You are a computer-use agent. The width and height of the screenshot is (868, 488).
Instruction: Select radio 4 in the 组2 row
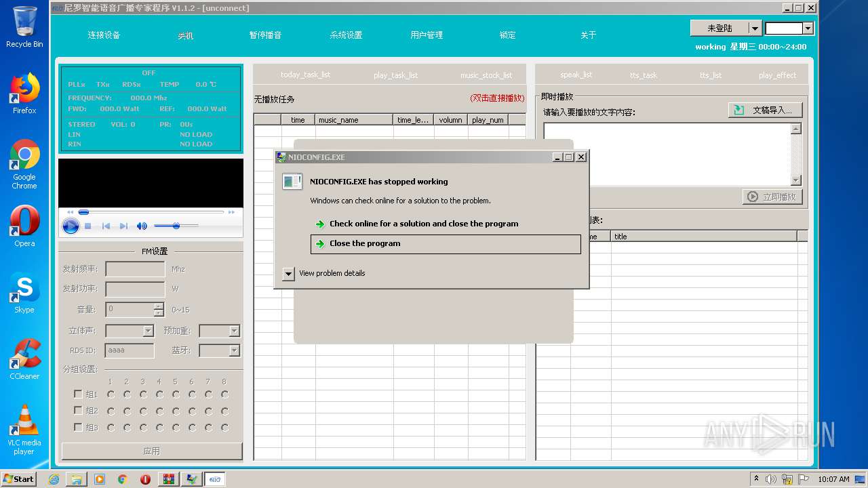point(159,411)
